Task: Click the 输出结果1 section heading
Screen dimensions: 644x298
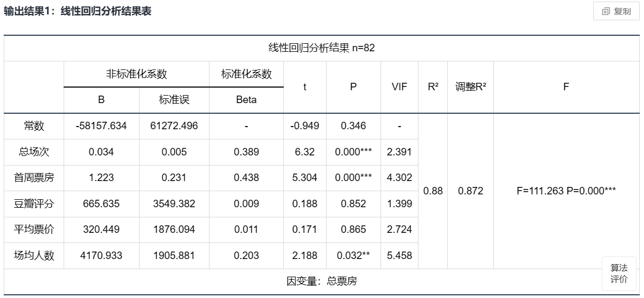Action: [77, 11]
